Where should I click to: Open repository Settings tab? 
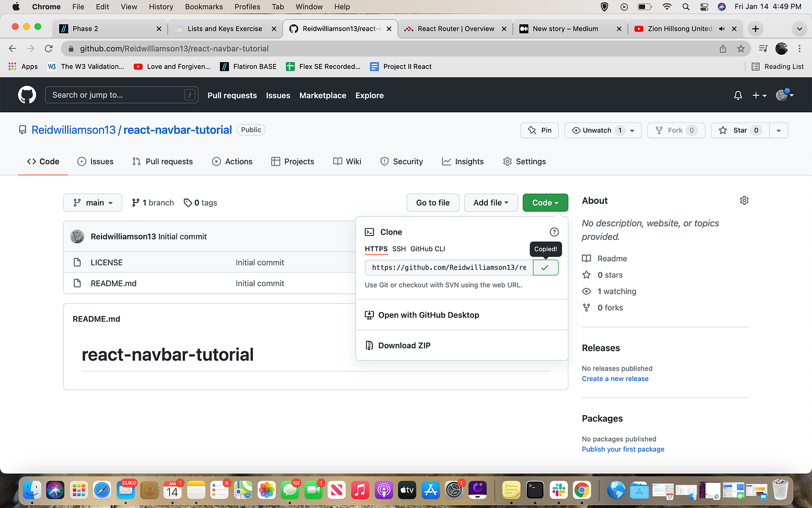(x=524, y=161)
